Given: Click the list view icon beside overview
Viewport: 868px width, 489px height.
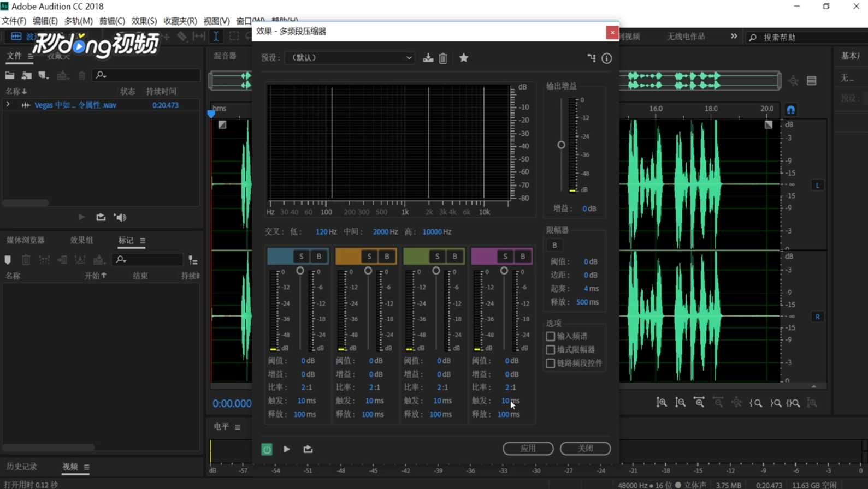Looking at the screenshot, I should [812, 81].
